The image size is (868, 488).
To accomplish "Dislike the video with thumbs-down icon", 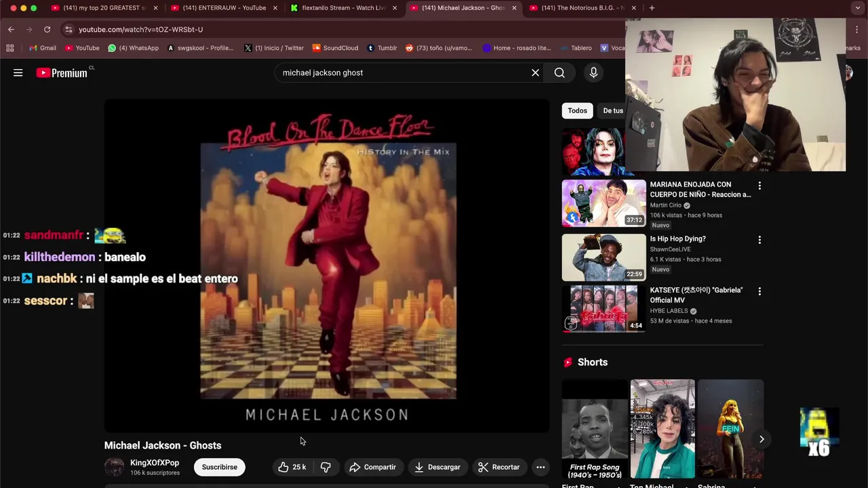I will click(x=325, y=467).
